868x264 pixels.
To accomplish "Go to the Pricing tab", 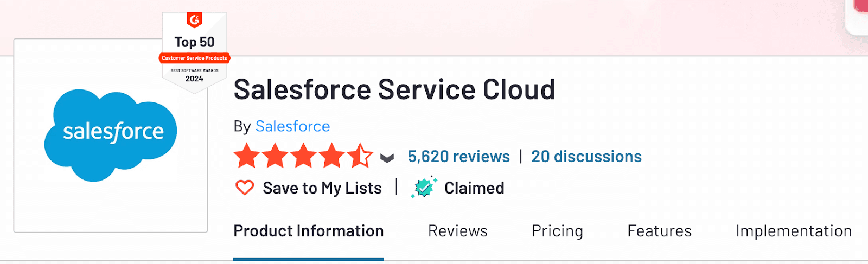I will pyautogui.click(x=557, y=231).
